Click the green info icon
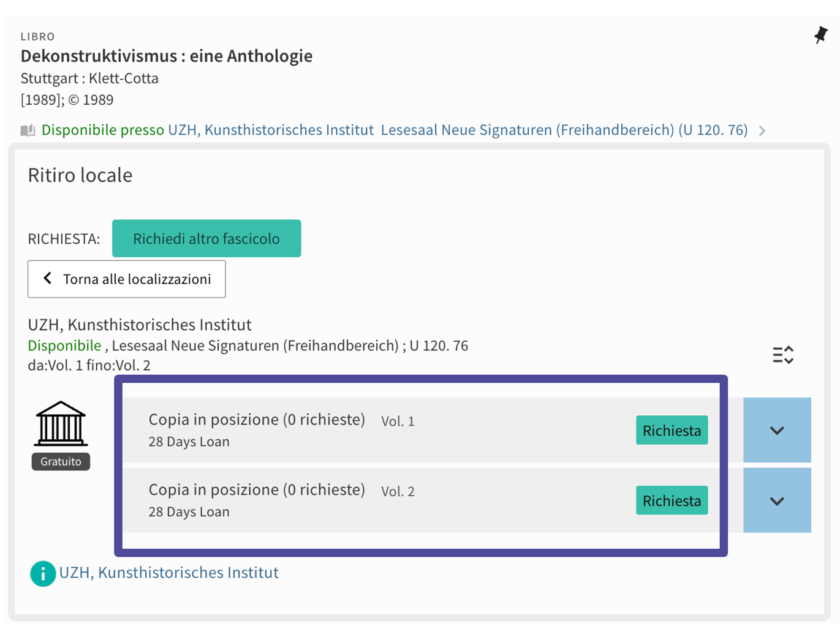The image size is (840, 626). [43, 574]
